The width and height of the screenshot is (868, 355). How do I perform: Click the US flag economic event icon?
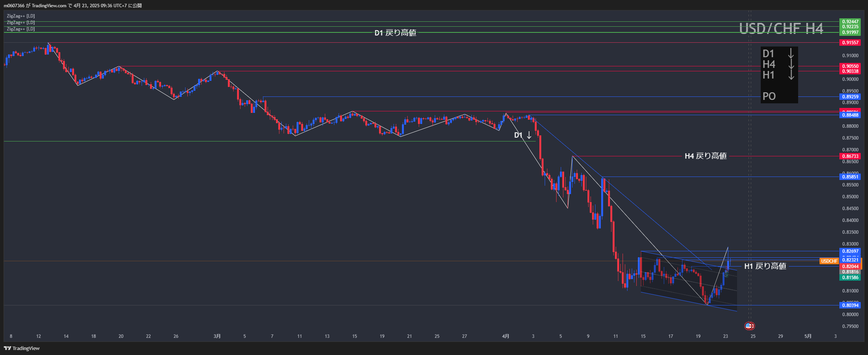coord(749,326)
